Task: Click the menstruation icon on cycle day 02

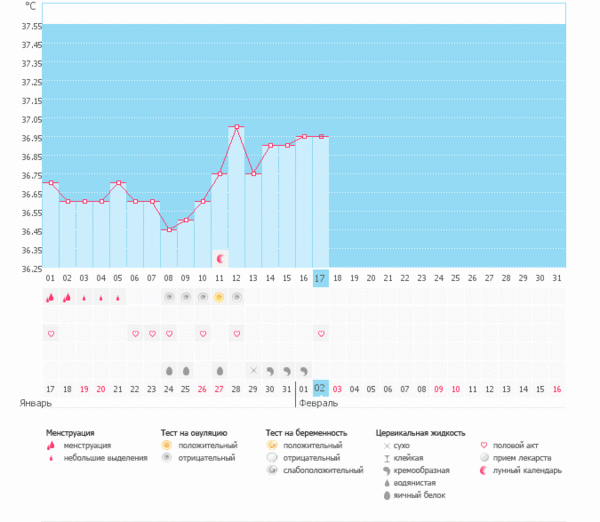Action: [67, 297]
